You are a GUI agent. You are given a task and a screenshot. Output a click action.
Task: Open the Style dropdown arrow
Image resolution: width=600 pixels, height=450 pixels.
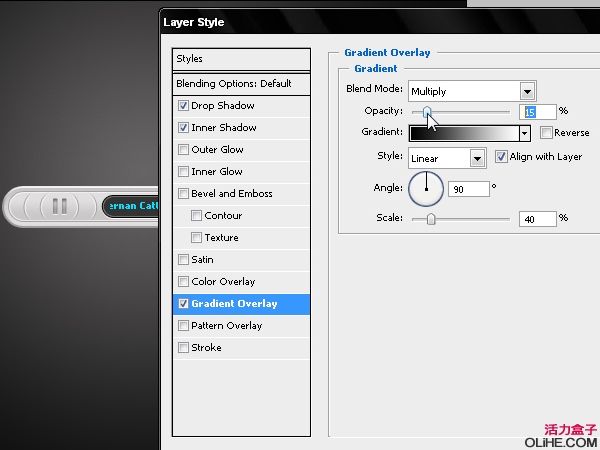pyautogui.click(x=477, y=158)
